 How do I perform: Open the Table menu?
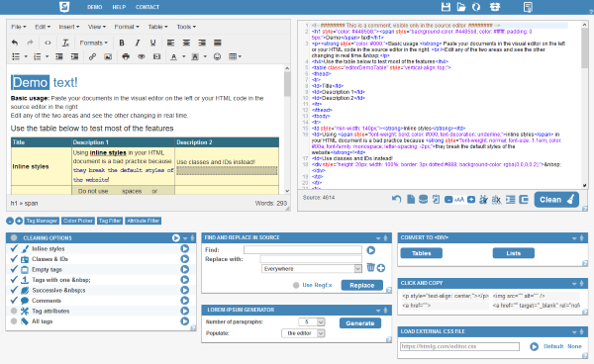(x=157, y=27)
